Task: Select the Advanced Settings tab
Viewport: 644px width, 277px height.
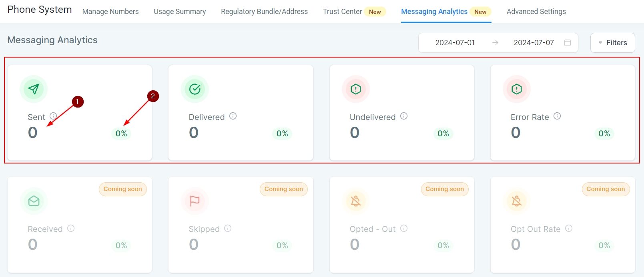Action: coord(536,12)
